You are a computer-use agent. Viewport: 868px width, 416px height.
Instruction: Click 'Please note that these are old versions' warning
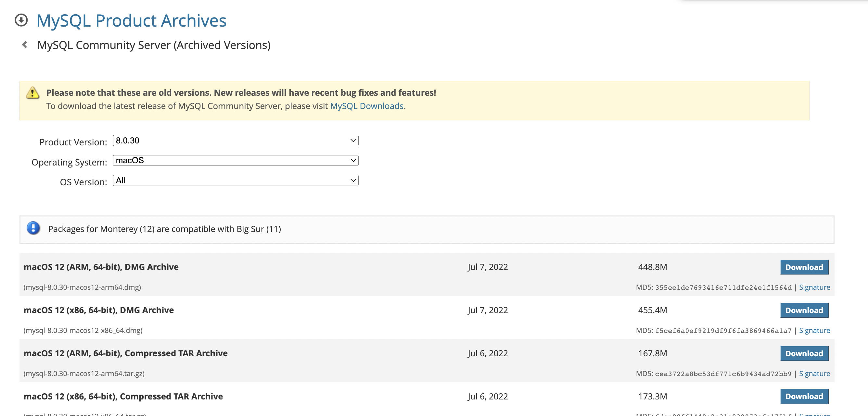(x=241, y=92)
